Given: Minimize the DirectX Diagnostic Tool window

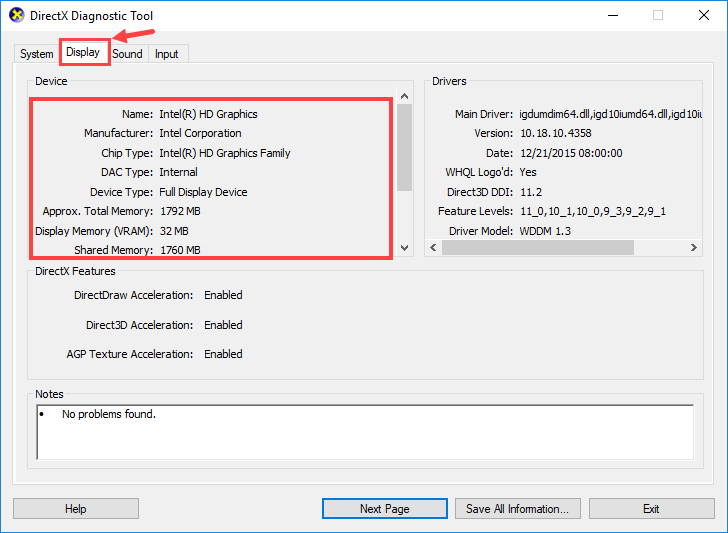Looking at the screenshot, I should coord(613,15).
